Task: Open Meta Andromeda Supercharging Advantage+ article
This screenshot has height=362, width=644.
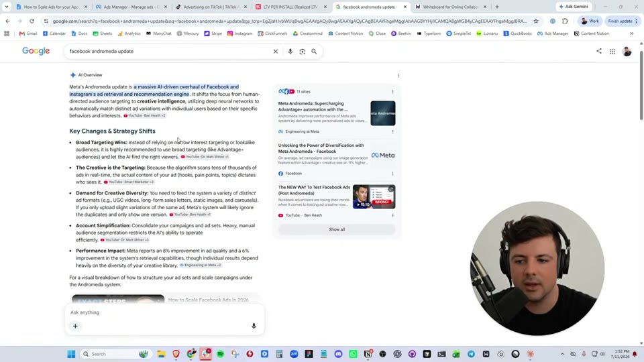Action: tap(313, 107)
